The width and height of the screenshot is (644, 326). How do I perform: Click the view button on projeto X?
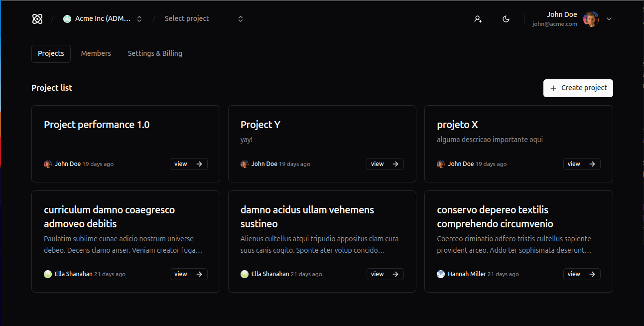(581, 164)
